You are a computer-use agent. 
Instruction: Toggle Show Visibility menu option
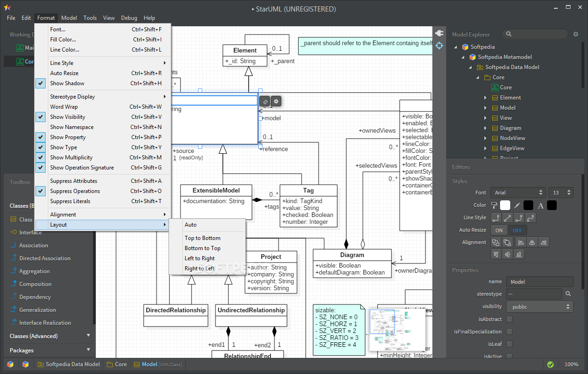(103, 117)
